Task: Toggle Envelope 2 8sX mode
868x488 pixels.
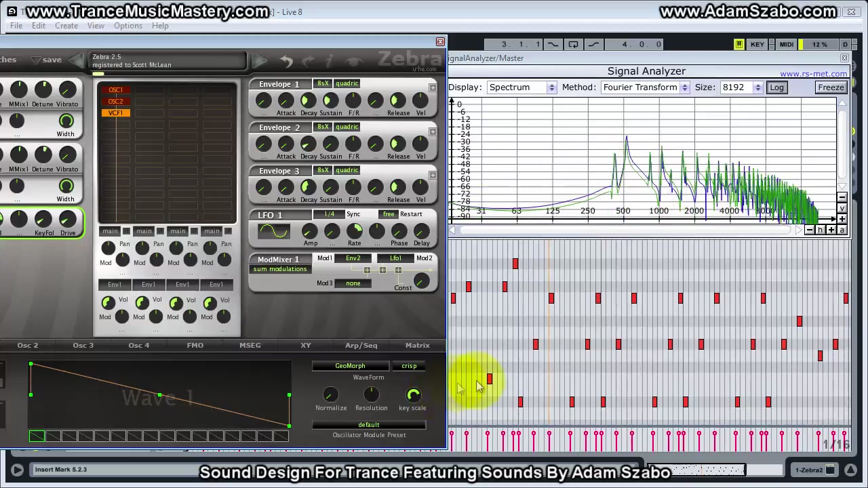Action: pos(323,127)
